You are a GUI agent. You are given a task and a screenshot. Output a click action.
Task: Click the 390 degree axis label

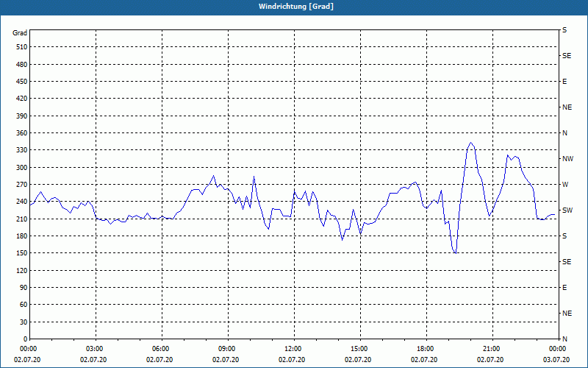coord(22,116)
